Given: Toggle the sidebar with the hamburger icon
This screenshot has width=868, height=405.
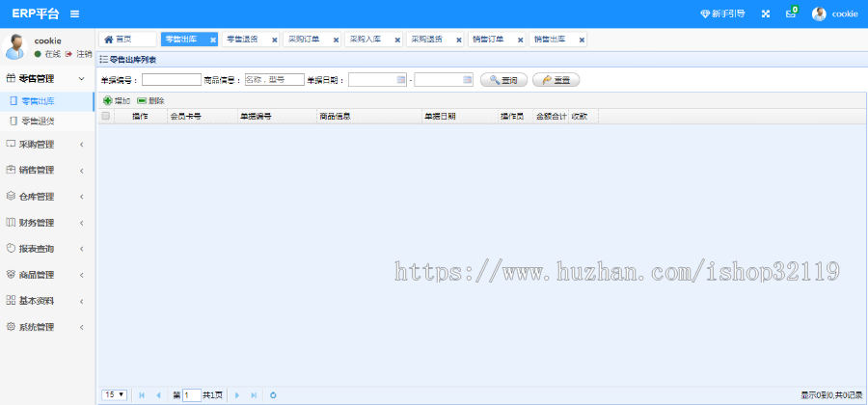Looking at the screenshot, I should click(x=74, y=13).
